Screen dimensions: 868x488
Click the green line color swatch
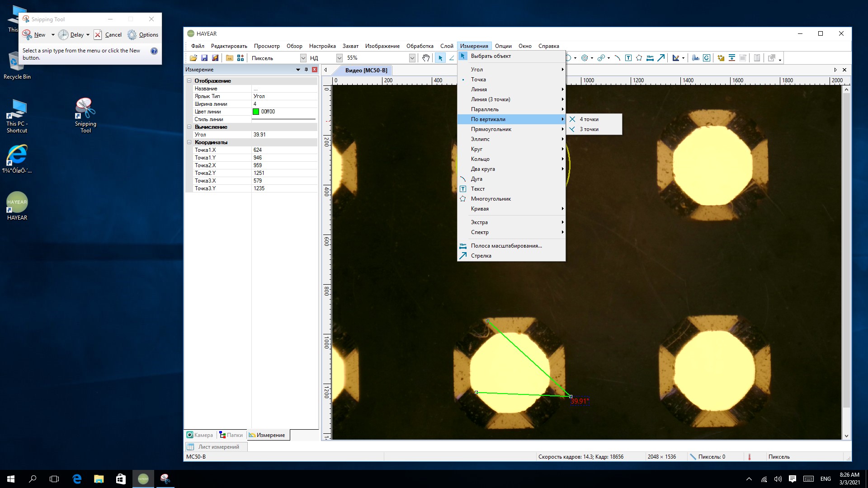point(256,112)
